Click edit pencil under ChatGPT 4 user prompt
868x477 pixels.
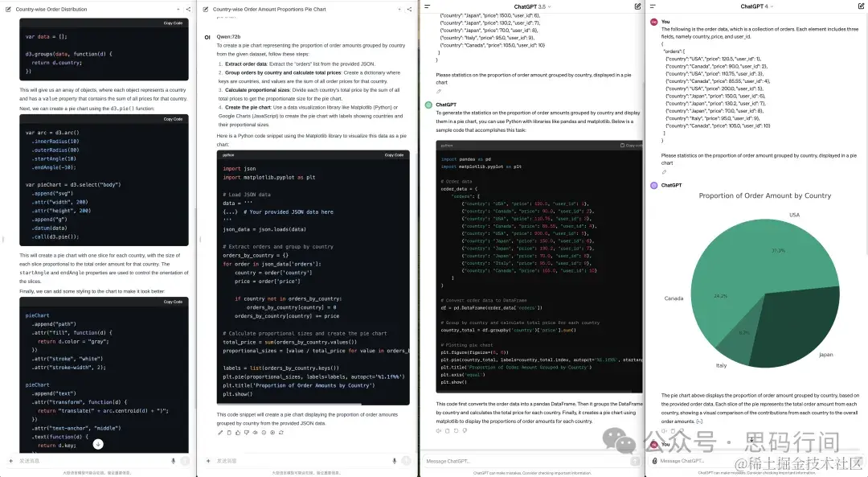665,172
